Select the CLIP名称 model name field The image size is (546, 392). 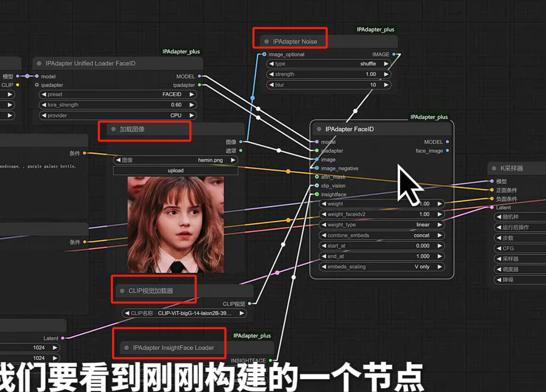coord(184,313)
